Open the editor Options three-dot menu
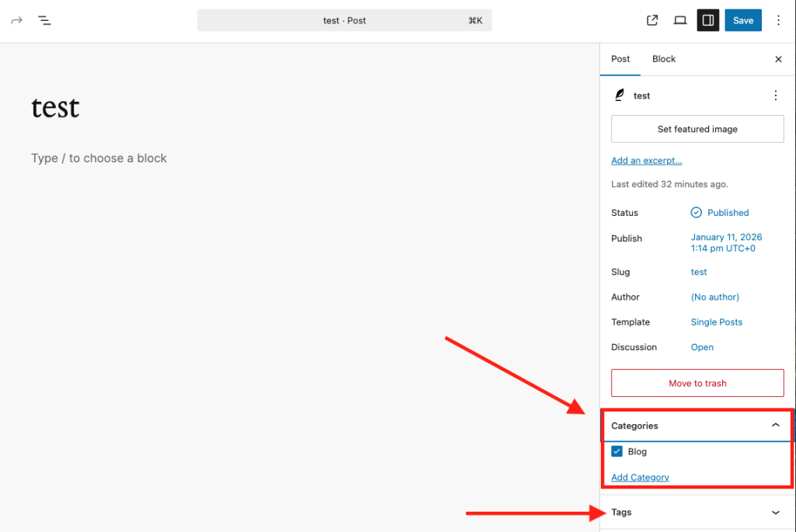This screenshot has width=796, height=532. 778,20
